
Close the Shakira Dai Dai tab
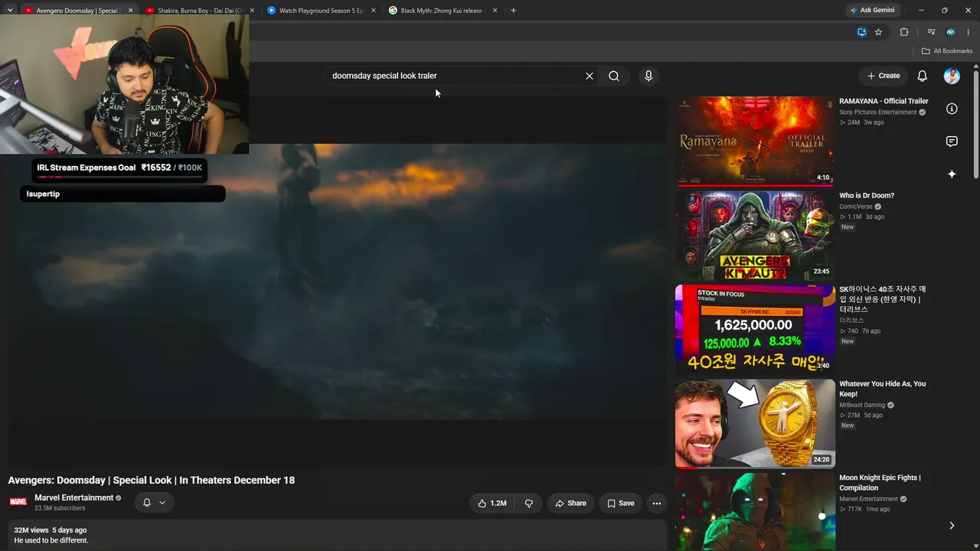(252, 11)
